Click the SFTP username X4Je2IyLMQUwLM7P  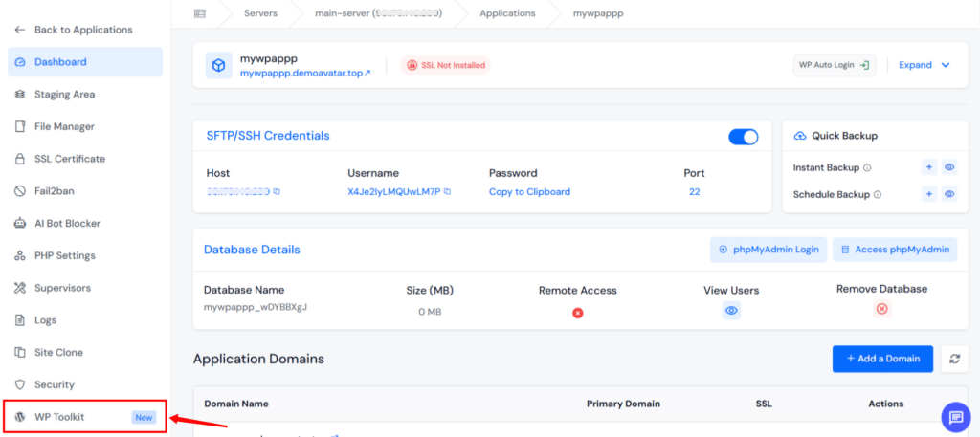point(394,191)
